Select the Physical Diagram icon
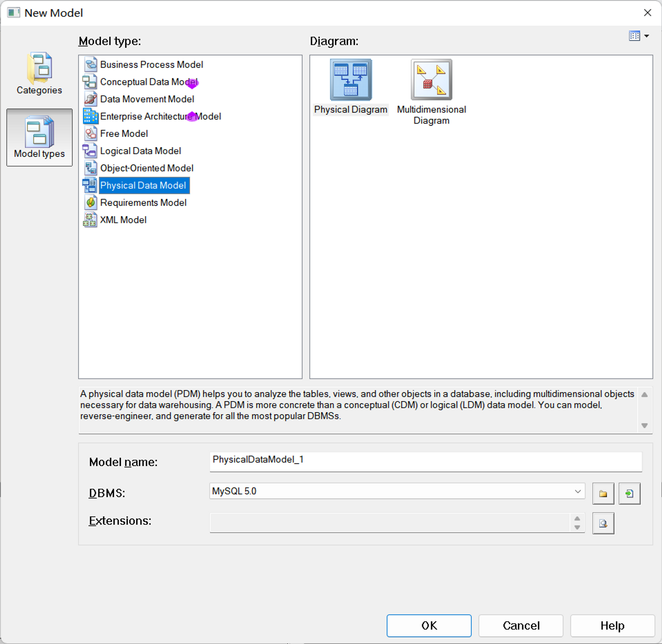Screen dimensions: 662x644 [351, 80]
